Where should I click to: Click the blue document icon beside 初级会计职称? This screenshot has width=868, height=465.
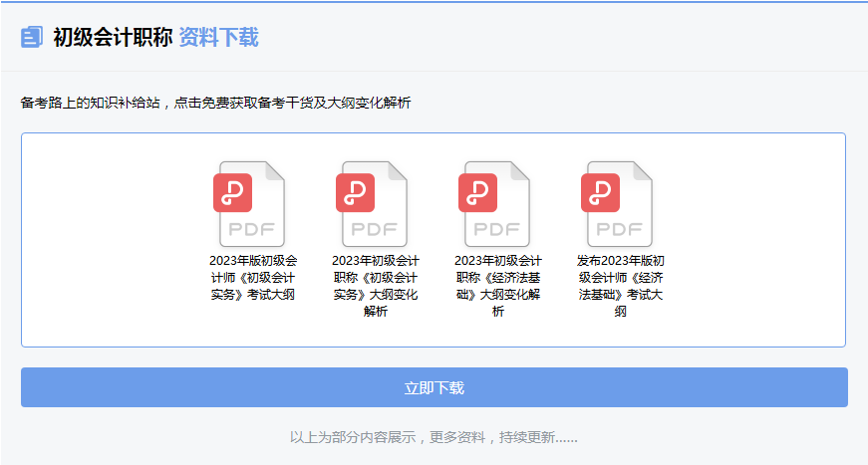[32, 37]
